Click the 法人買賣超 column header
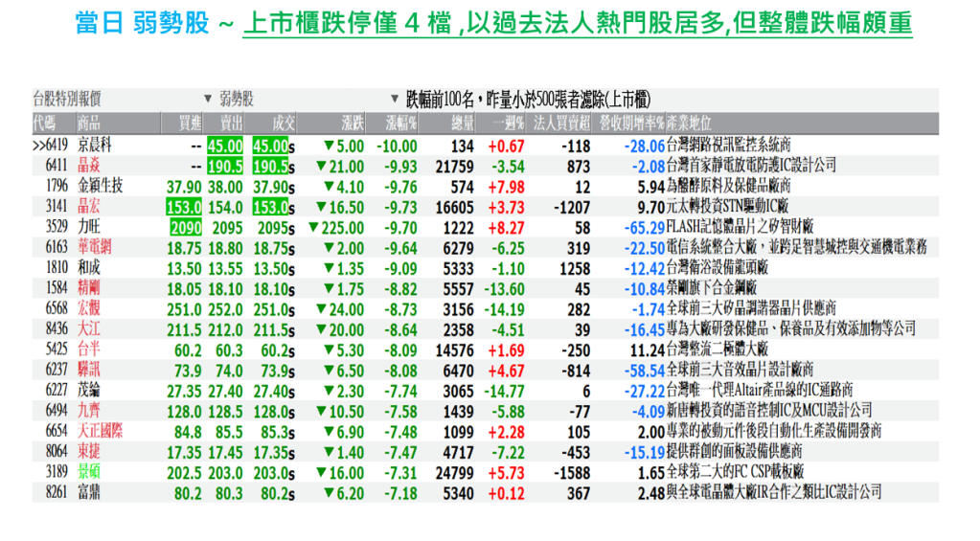 click(x=561, y=123)
